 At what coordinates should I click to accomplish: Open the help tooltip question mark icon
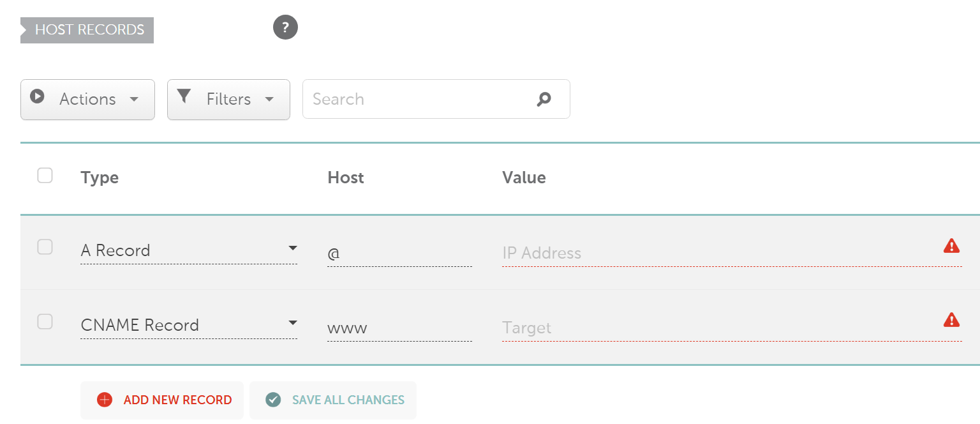pyautogui.click(x=285, y=27)
